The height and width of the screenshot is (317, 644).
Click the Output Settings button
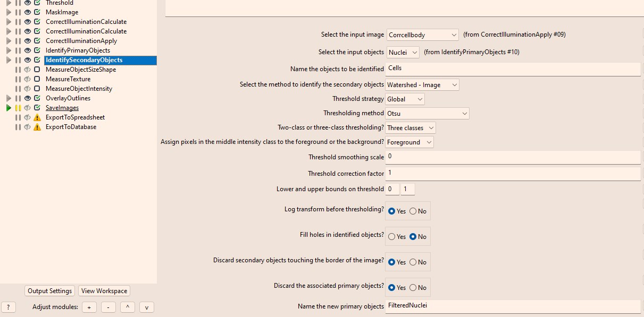(x=49, y=290)
